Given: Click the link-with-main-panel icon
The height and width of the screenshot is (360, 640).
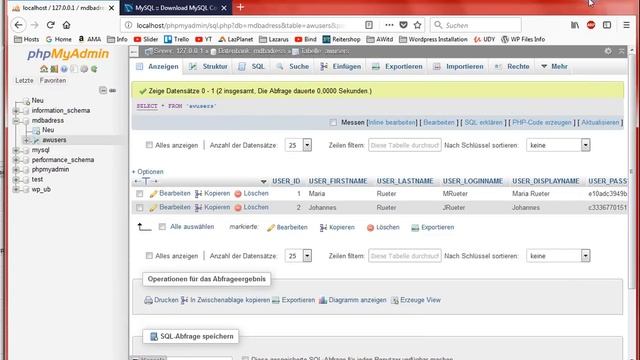Looking at the screenshot, I should (x=112, y=90).
